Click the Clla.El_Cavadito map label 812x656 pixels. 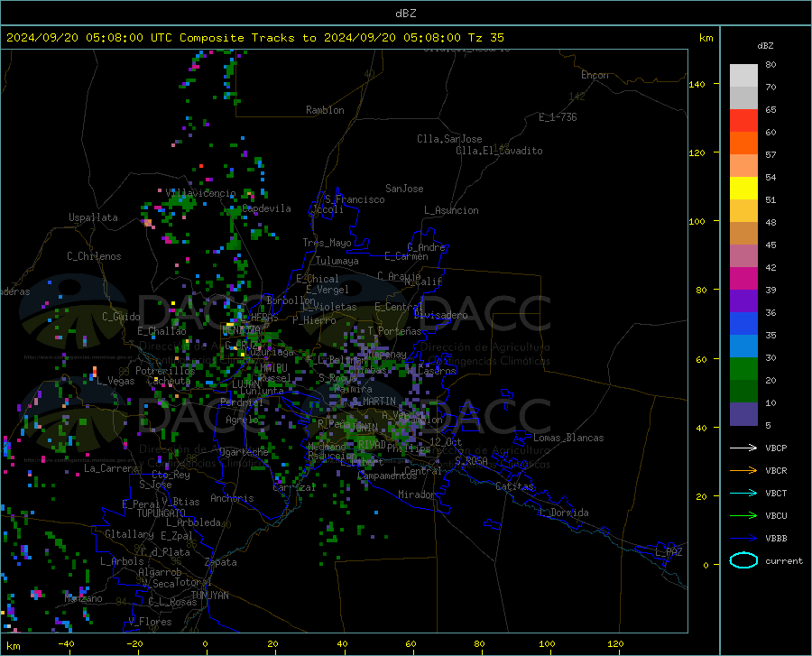click(x=499, y=151)
